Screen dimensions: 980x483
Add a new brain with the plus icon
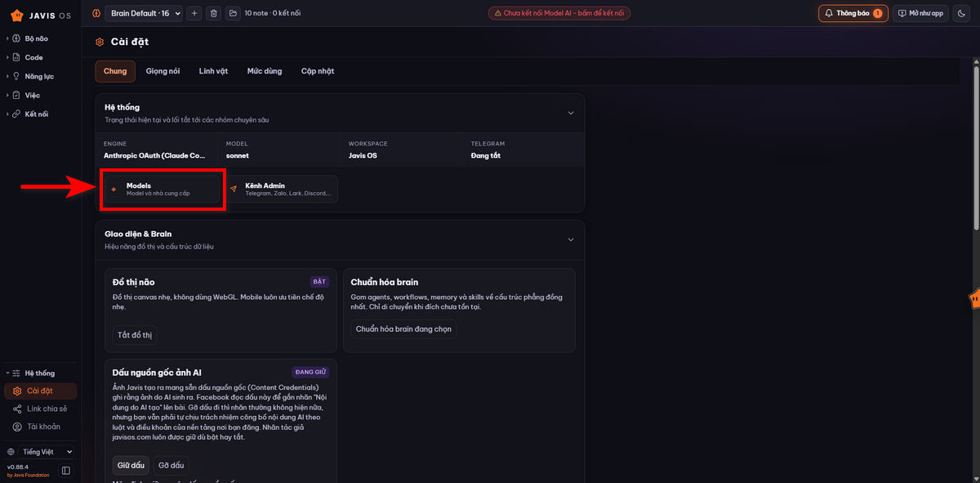[x=194, y=13]
